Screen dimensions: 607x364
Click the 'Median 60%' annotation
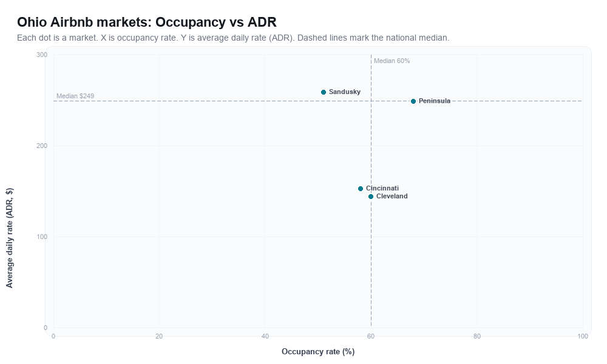pos(392,61)
